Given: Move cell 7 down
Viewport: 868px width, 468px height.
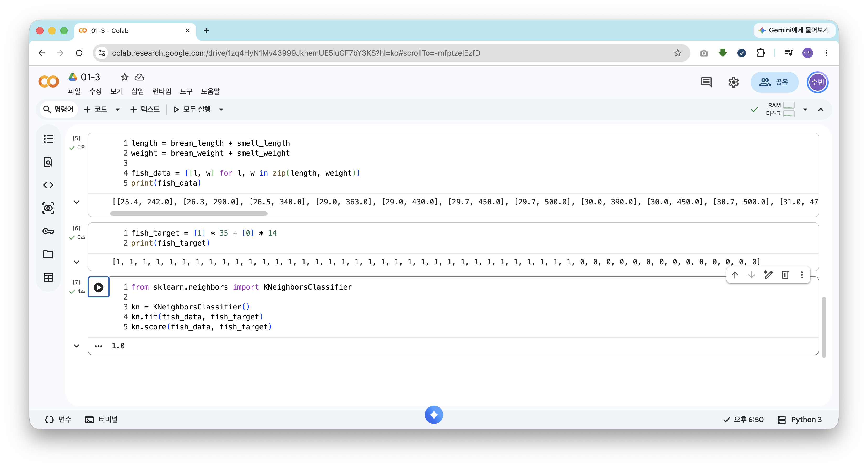Looking at the screenshot, I should (751, 275).
